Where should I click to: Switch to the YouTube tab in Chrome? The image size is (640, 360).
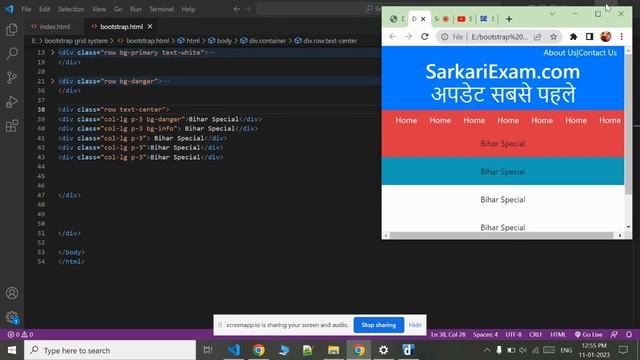click(464, 19)
